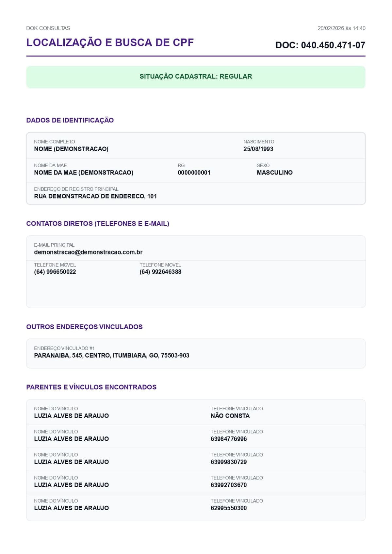Click the Não Consta phone entry
Viewport: 392px width, 554px height.
230,416
